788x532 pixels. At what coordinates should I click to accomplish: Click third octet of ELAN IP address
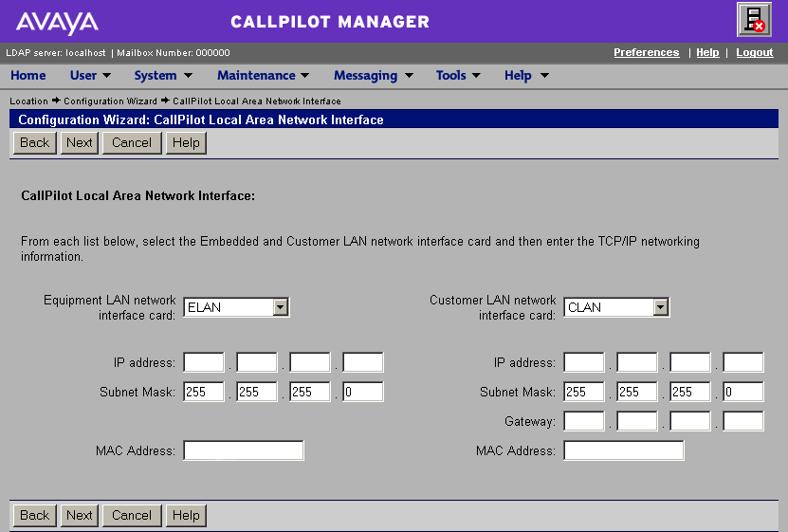click(310, 362)
